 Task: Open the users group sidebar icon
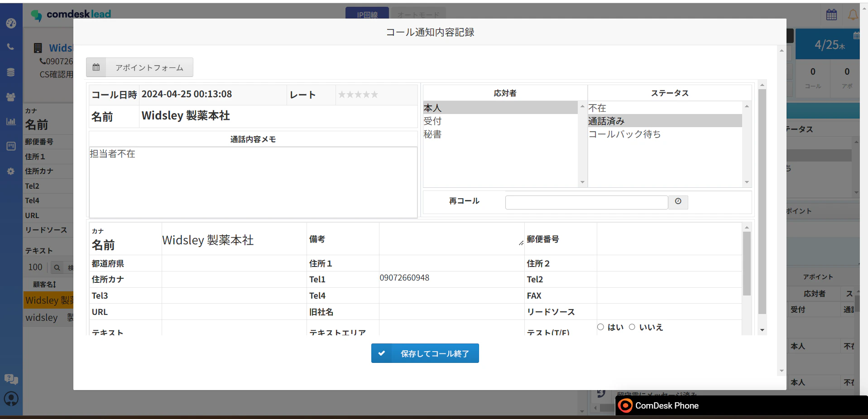pyautogui.click(x=11, y=97)
